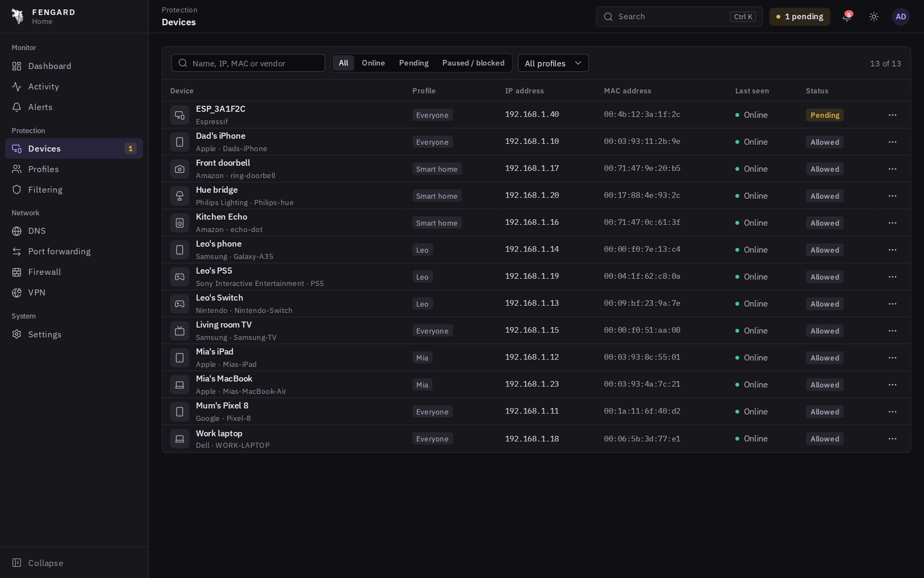
Task: Open the VPN page
Action: click(x=74, y=292)
